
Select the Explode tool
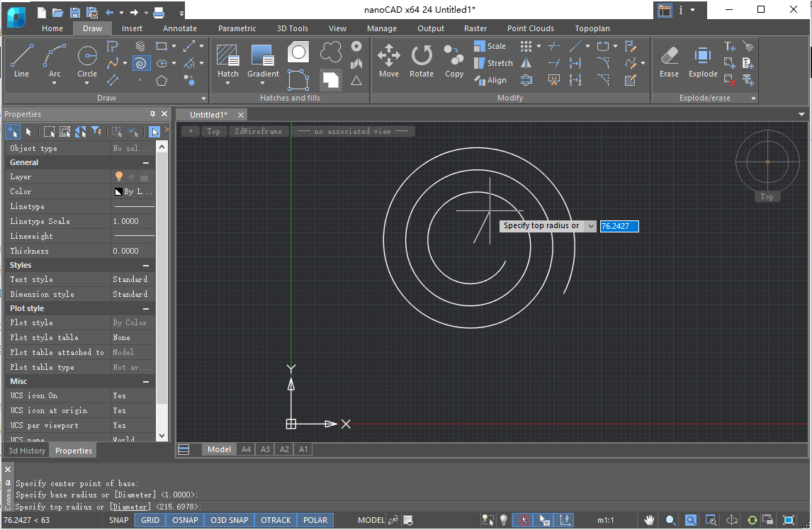(703, 60)
